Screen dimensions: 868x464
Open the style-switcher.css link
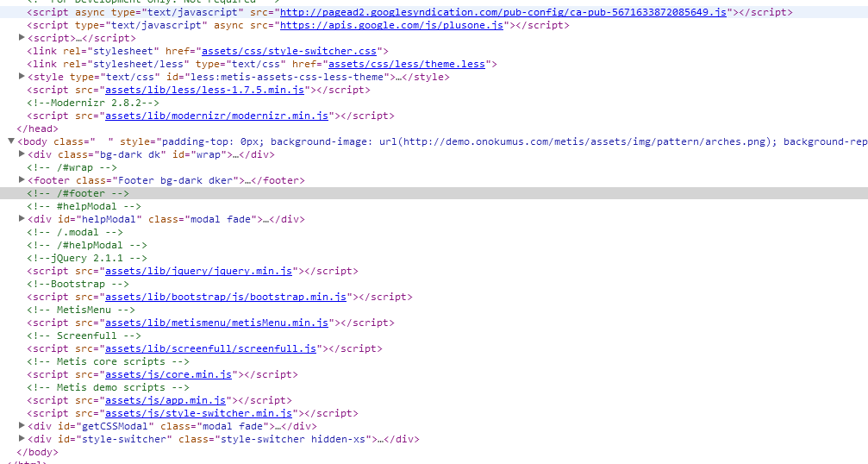click(289, 51)
